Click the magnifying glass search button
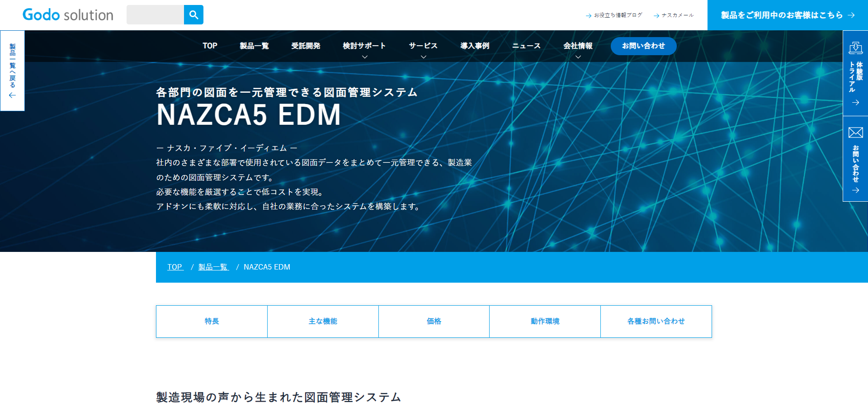This screenshot has height=412, width=868. coord(193,15)
